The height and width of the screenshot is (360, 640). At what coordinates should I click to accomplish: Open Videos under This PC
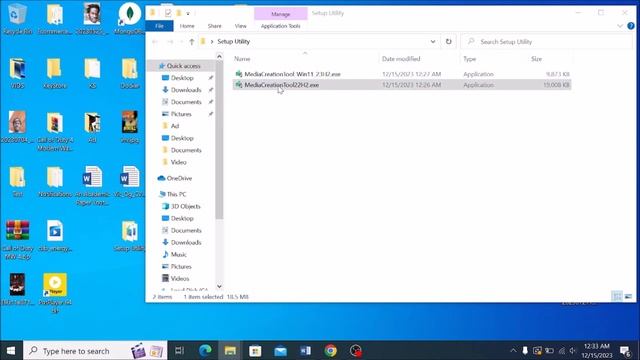[x=180, y=278]
